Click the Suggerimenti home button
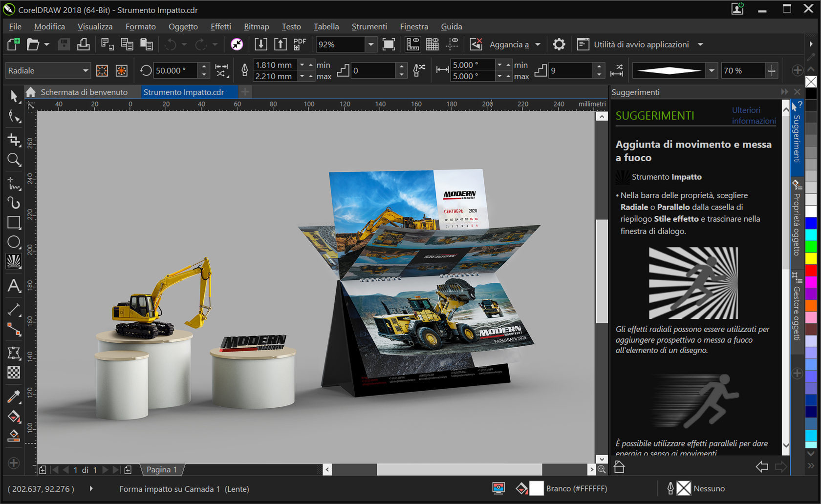This screenshot has width=821, height=504. pos(619,467)
